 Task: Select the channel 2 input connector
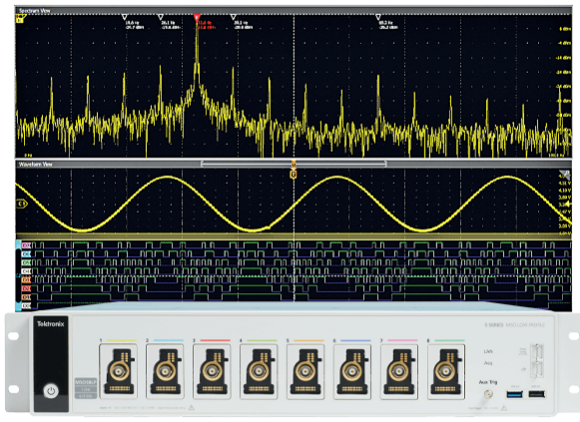coord(165,371)
